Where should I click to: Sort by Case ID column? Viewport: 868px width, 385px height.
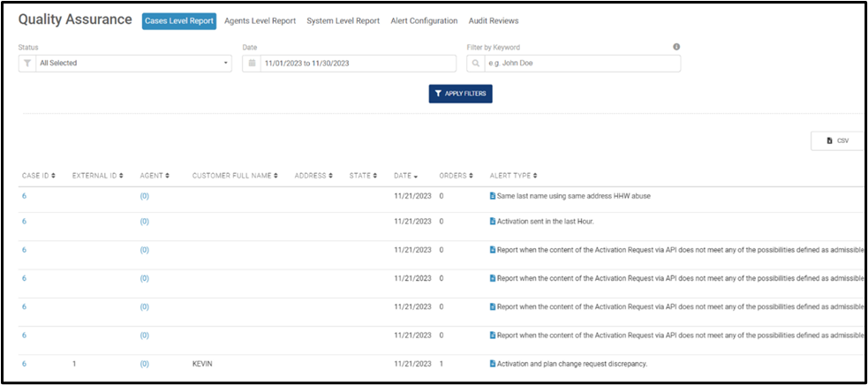tap(39, 176)
